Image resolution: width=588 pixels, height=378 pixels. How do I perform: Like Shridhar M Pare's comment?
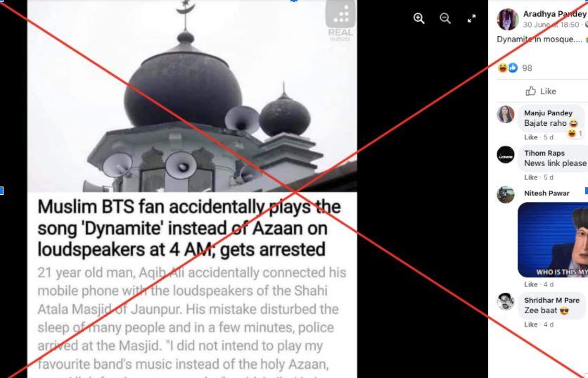click(530, 325)
